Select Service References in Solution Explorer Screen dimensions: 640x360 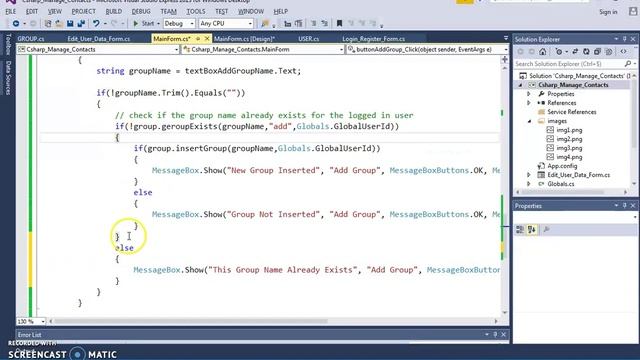tap(571, 112)
